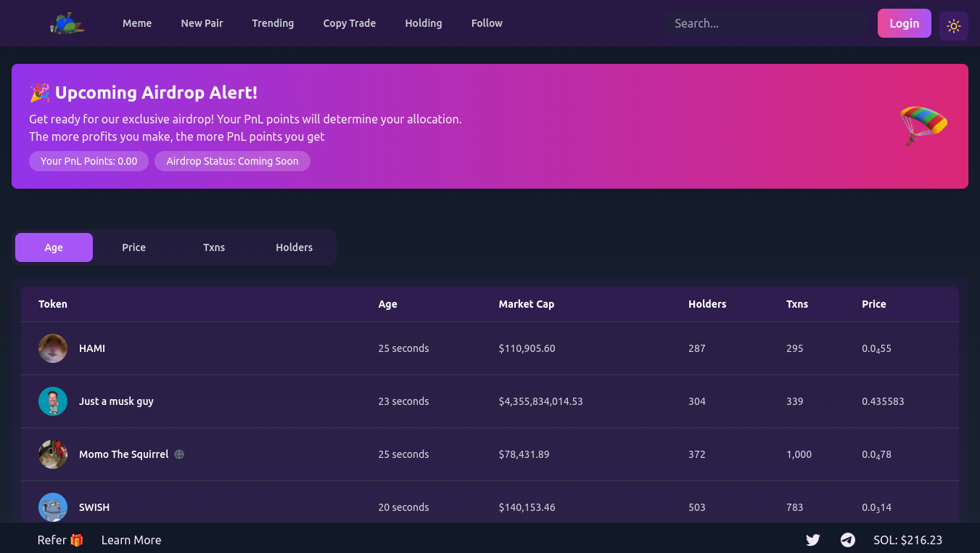
Task: Click the Airdrop Status: Coming Soon badge
Action: 232,161
